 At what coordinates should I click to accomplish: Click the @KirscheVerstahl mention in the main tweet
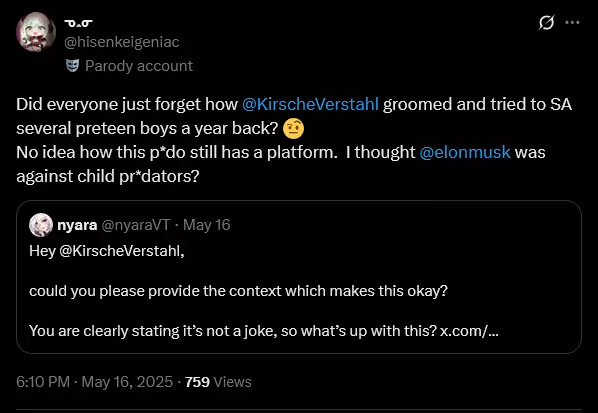(x=310, y=104)
